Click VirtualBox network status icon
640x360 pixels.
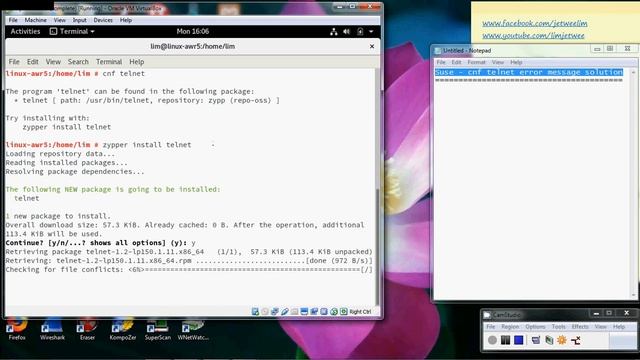(275, 312)
